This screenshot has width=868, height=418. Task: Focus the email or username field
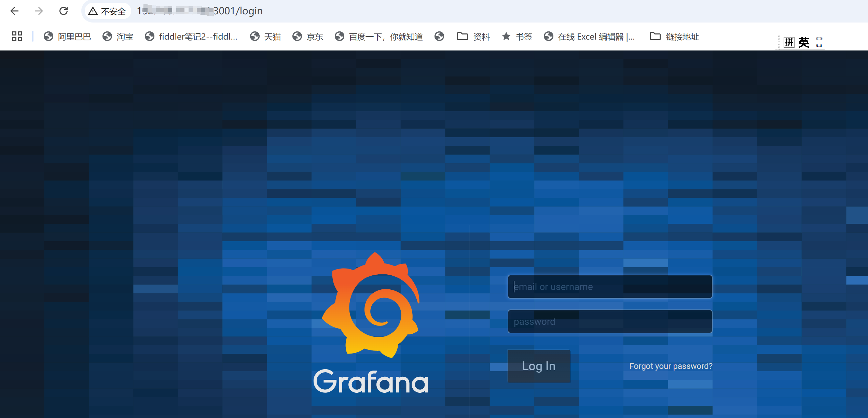[610, 287]
